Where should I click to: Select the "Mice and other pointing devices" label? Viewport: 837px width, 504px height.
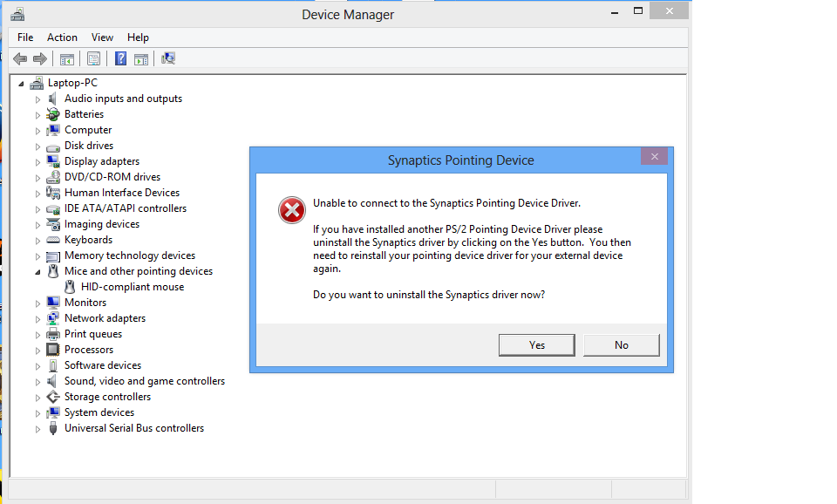(139, 271)
